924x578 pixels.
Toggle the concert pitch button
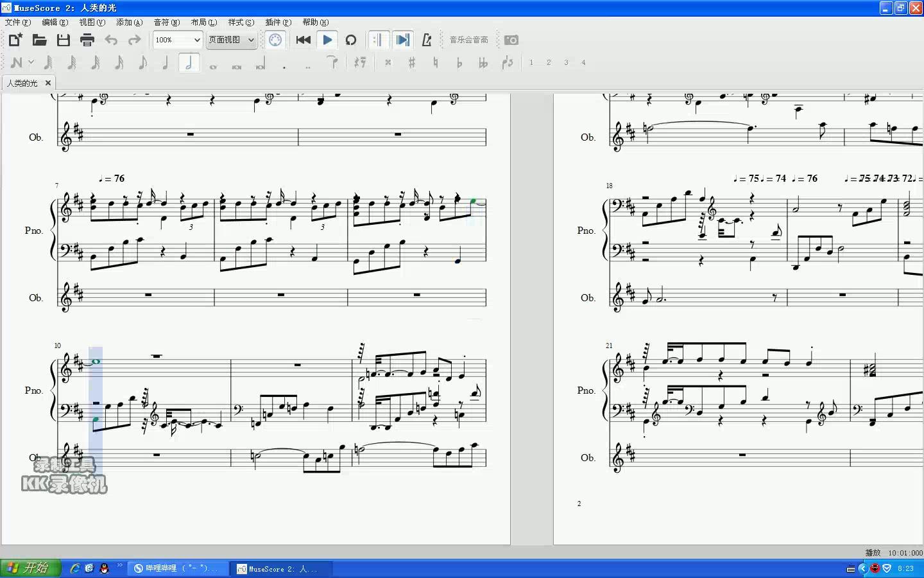click(468, 40)
